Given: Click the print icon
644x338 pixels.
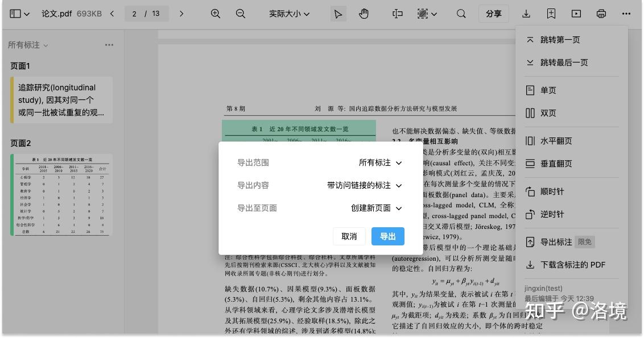Looking at the screenshot, I should [x=601, y=14].
